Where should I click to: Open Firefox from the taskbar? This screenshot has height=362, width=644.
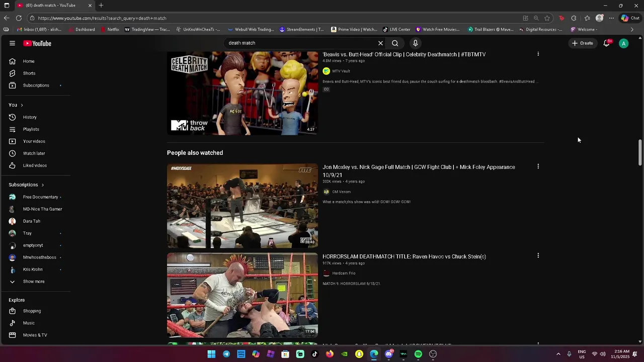(330, 354)
